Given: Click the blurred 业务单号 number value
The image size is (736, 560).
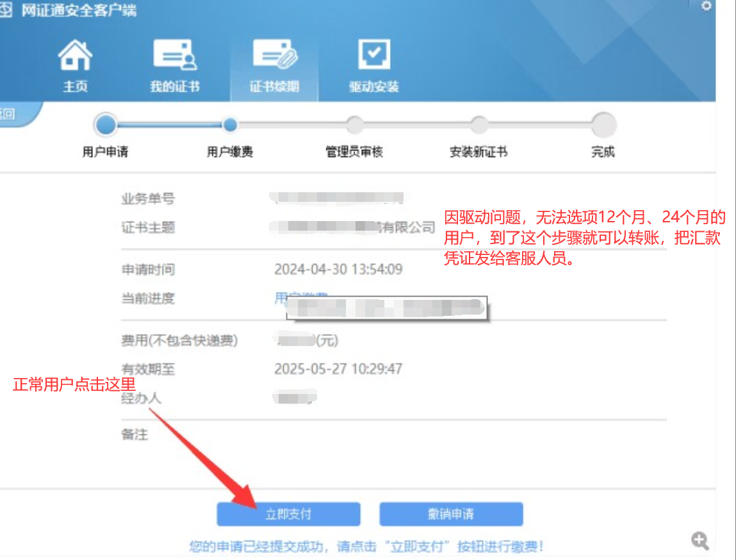Looking at the screenshot, I should (339, 198).
